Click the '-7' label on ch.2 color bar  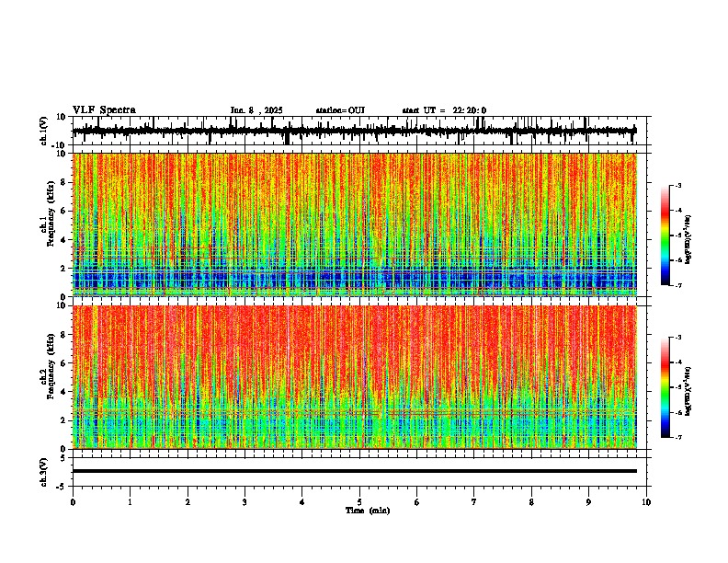point(678,438)
